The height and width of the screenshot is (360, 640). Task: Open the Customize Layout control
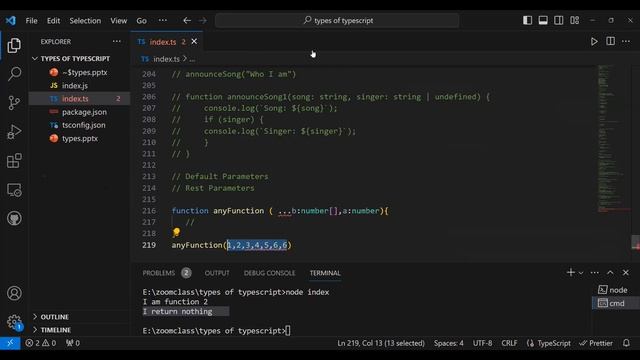tap(574, 20)
